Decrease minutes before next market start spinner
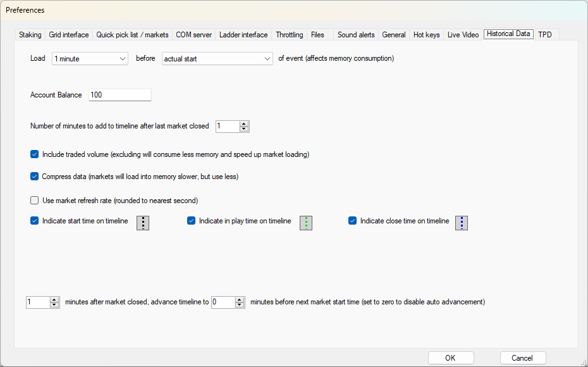 pyautogui.click(x=240, y=305)
